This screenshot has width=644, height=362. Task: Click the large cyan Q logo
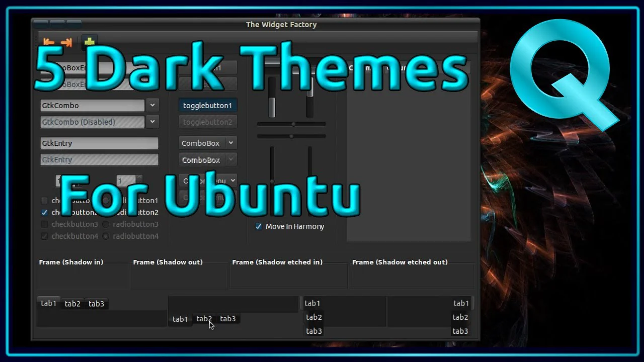pyautogui.click(x=561, y=73)
